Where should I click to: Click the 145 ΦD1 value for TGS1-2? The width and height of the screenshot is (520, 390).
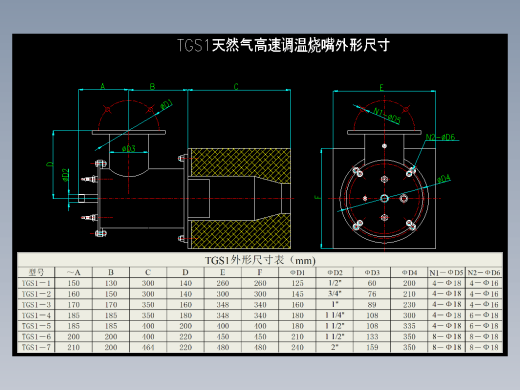coord(297,294)
